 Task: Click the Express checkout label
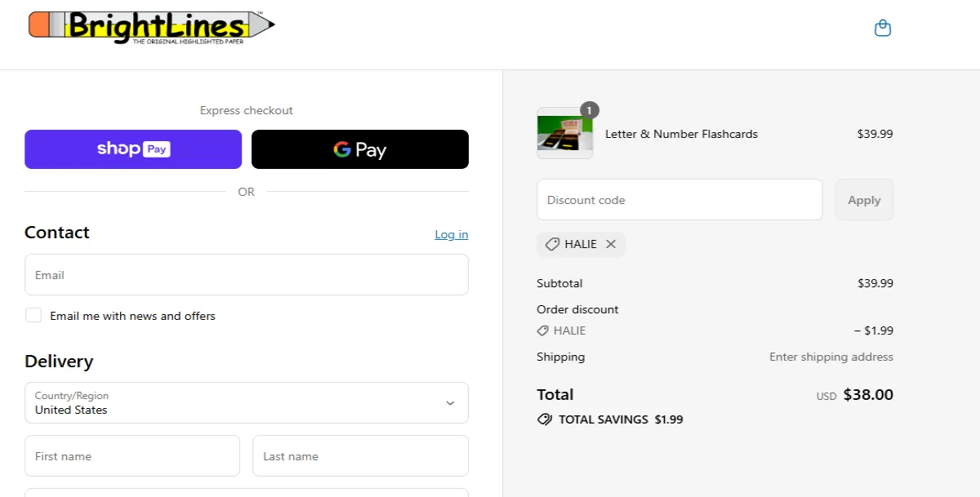tap(247, 110)
